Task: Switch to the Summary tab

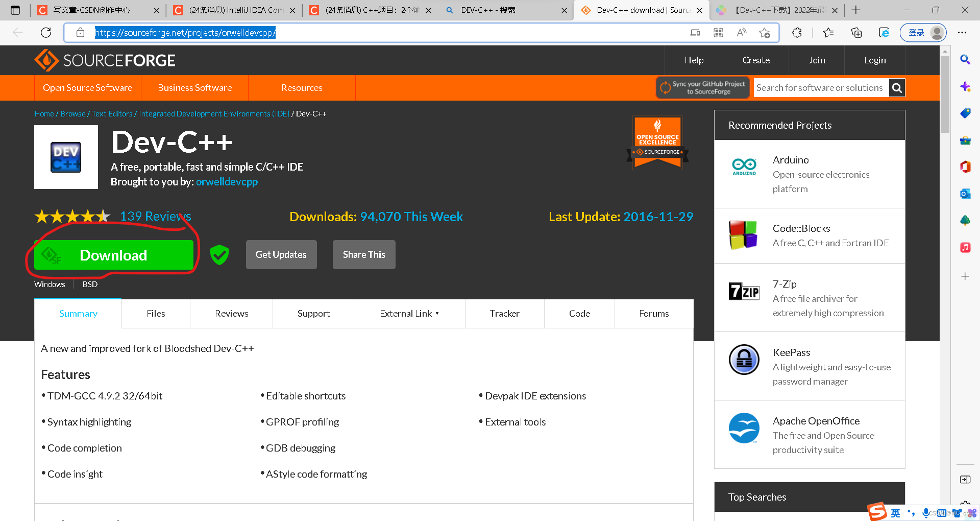Action: [x=78, y=314]
